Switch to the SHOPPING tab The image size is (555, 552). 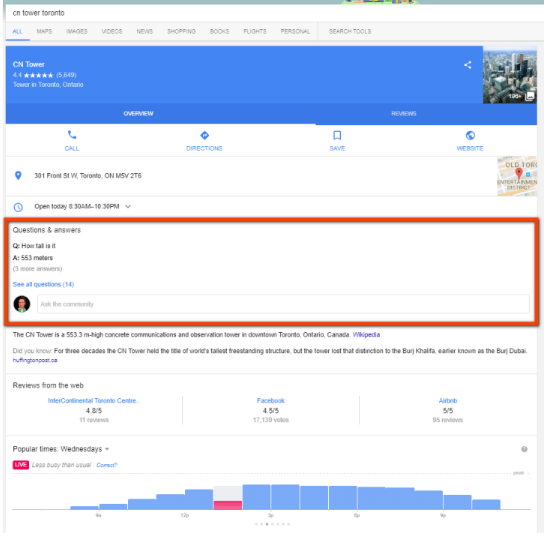[182, 31]
